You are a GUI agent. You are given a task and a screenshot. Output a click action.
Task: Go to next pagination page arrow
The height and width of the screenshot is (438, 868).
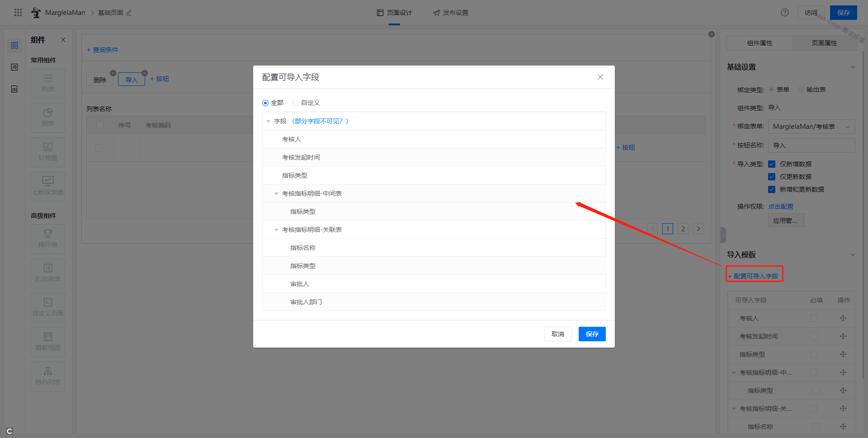(698, 229)
